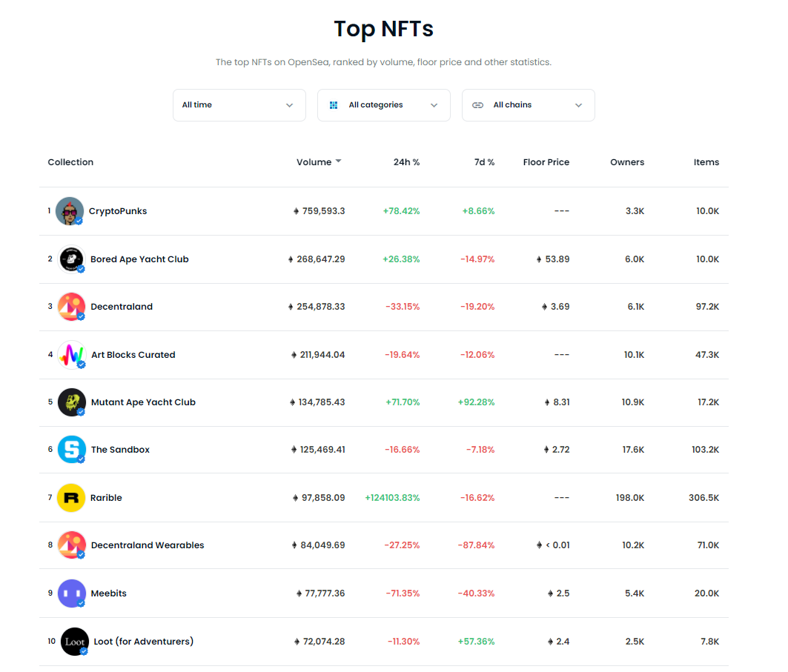Image resolution: width=788 pixels, height=672 pixels.
Task: Click the yellow Rarible logo icon
Action: 71,498
